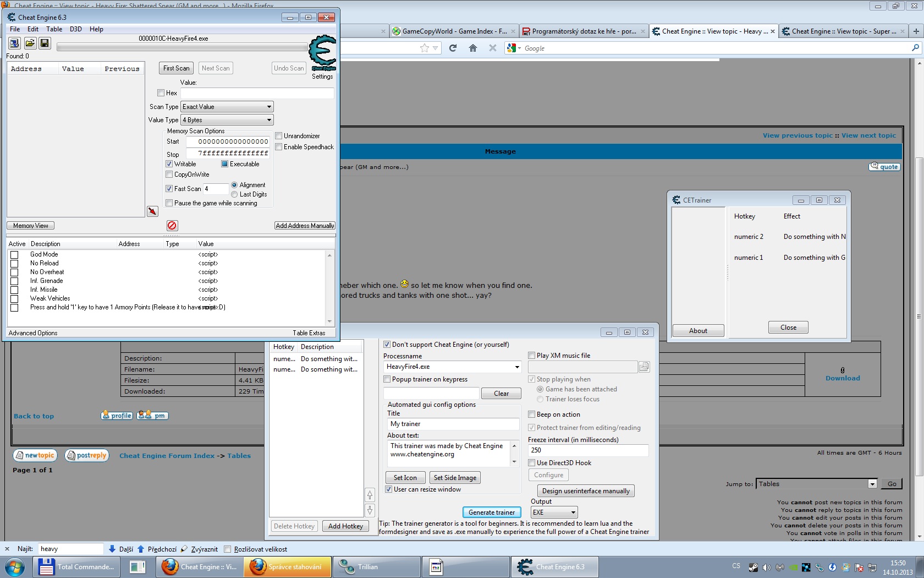Open the bookmark star dropdown arrow
The image size is (924, 578).
click(x=436, y=48)
